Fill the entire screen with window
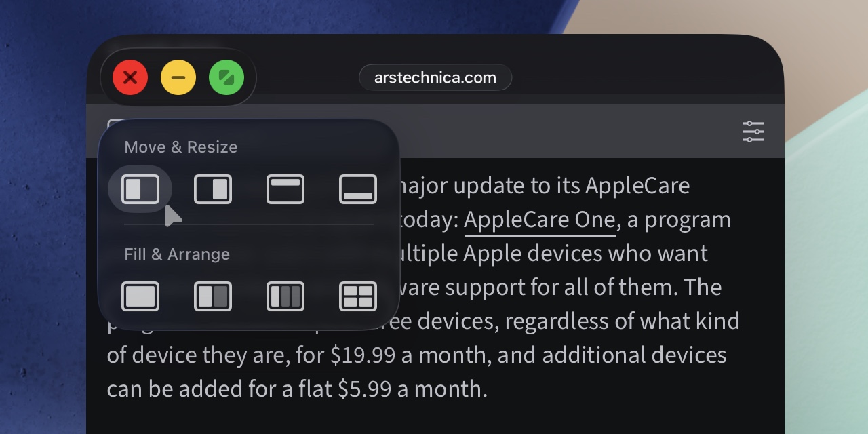868x434 pixels. coord(140,296)
